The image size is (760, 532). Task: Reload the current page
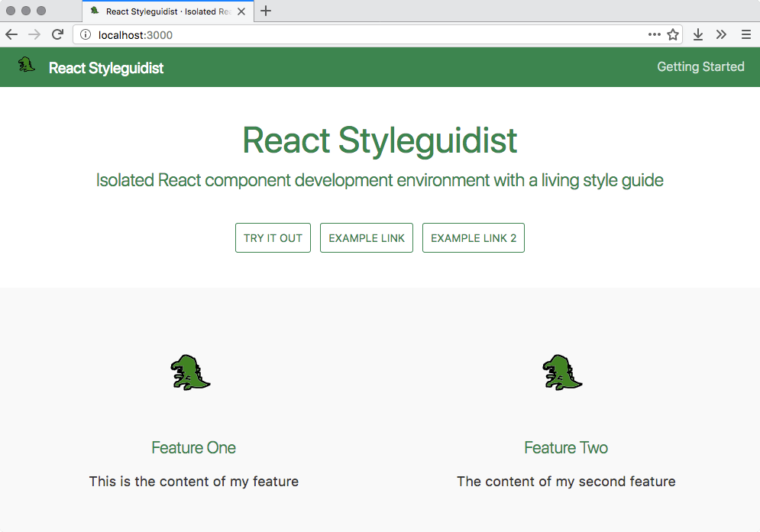[x=57, y=34]
